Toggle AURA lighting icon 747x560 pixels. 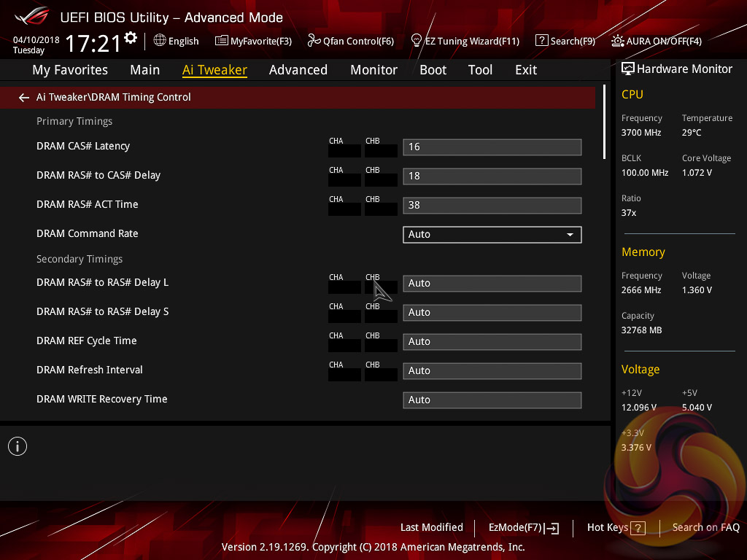tap(617, 41)
